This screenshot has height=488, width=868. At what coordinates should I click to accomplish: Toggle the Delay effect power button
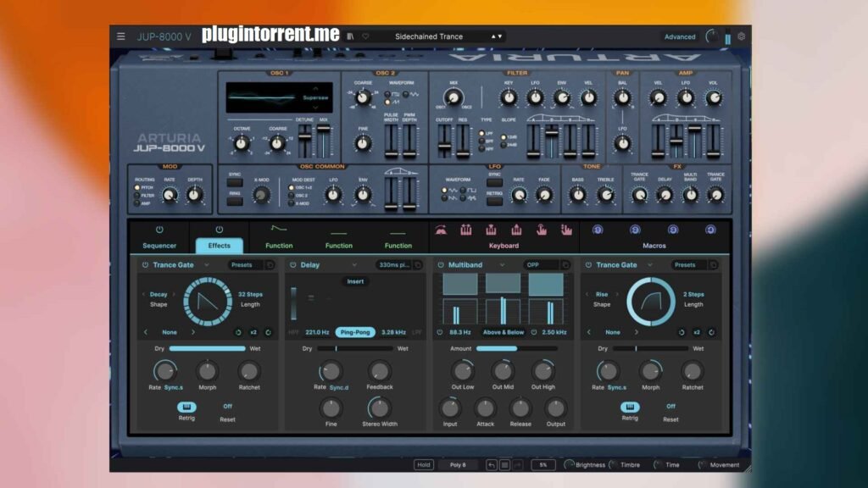(292, 265)
